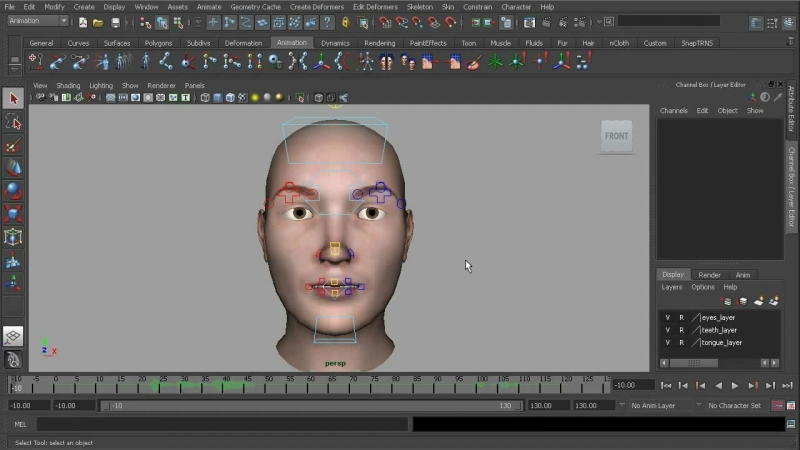800x450 pixels.
Task: Open the No Character Set dropdown
Action: click(x=734, y=406)
